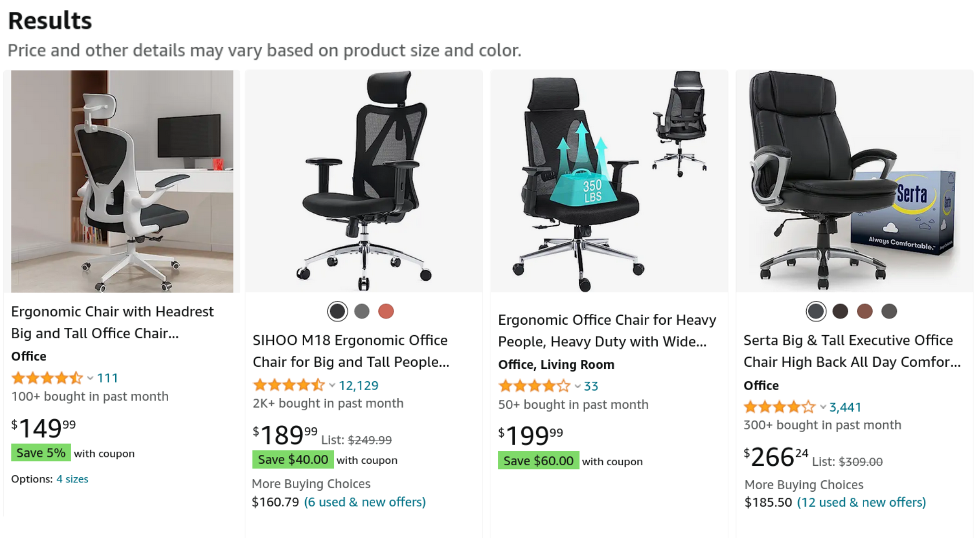Select slate gray swatch for Serta chair
Screen dimensions: 980x541
(x=816, y=311)
